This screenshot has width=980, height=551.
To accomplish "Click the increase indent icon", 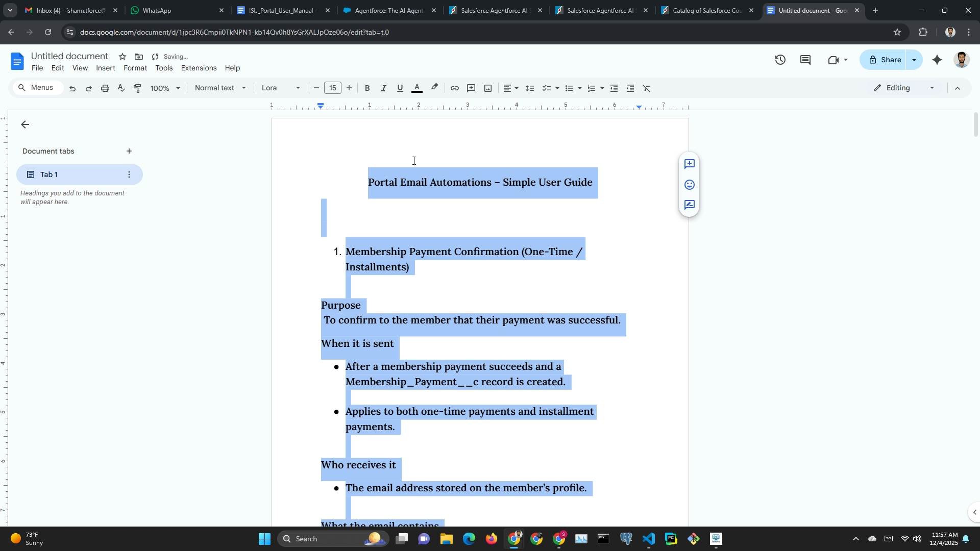I will click(x=630, y=88).
